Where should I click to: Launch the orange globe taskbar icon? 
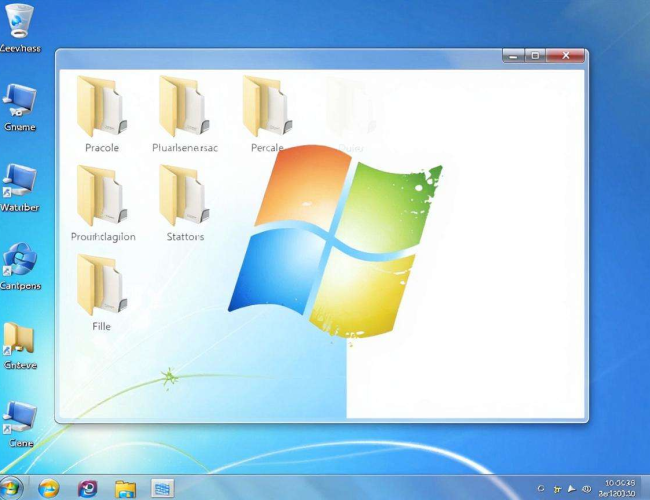pos(49,488)
